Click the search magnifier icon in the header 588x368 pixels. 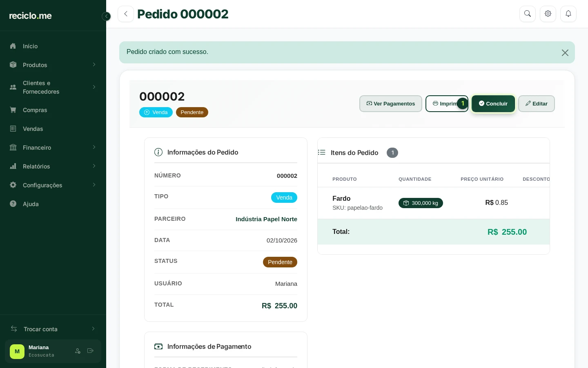tap(528, 14)
